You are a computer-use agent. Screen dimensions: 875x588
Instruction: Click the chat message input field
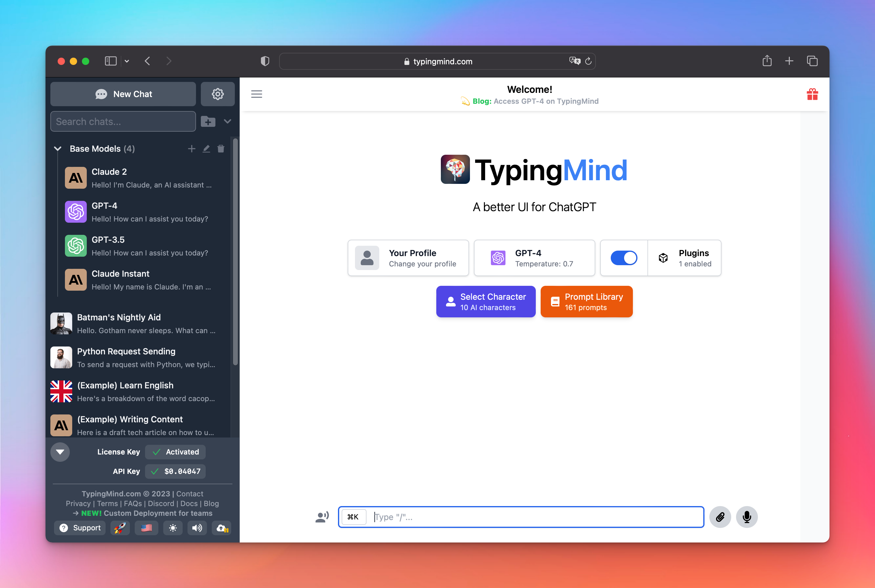pyautogui.click(x=521, y=517)
